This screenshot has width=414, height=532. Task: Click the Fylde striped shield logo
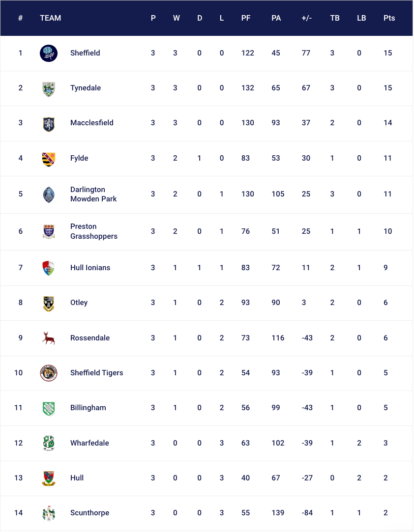pos(49,159)
